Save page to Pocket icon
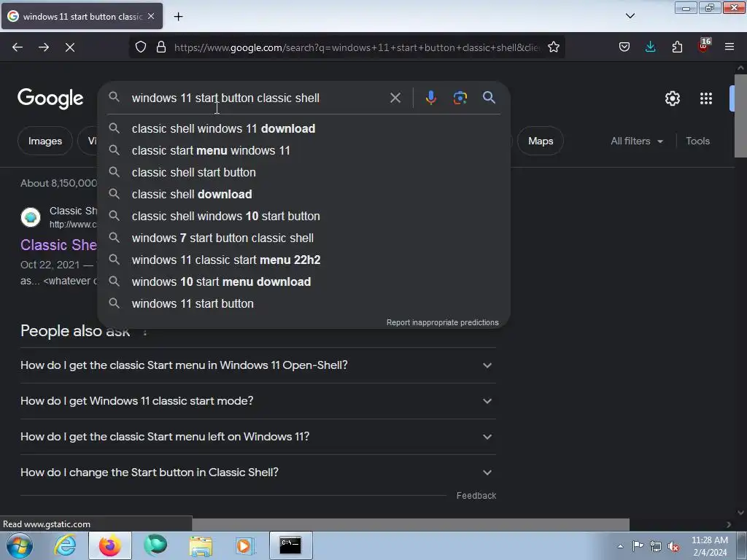 [624, 47]
